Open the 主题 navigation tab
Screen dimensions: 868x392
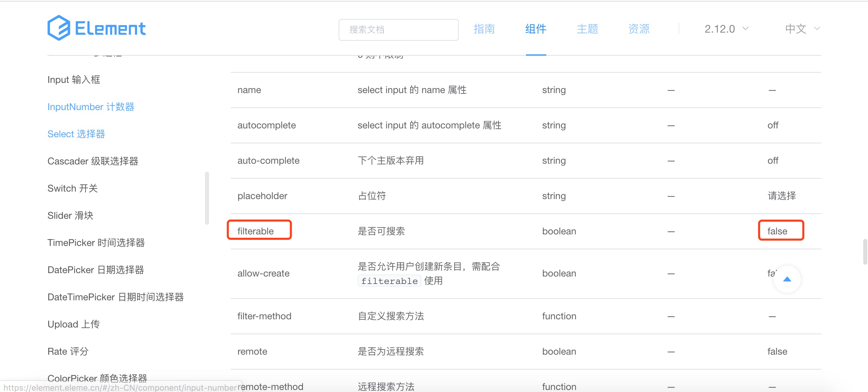point(587,29)
